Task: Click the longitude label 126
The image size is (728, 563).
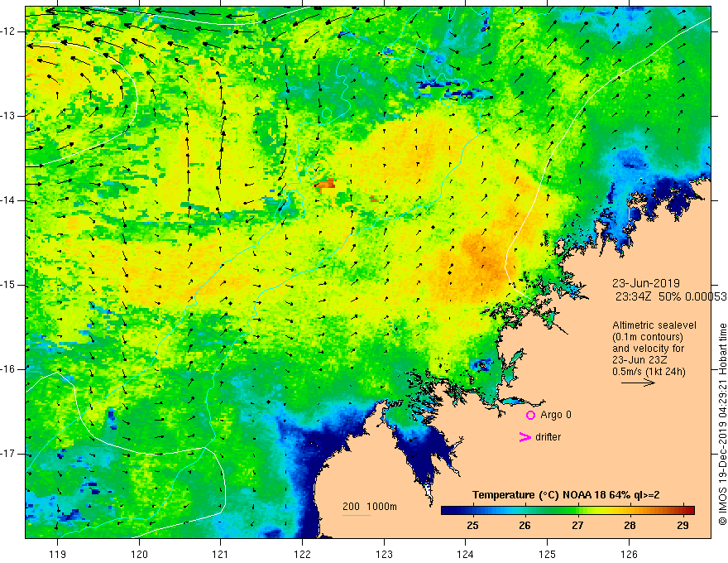Action: [x=629, y=554]
